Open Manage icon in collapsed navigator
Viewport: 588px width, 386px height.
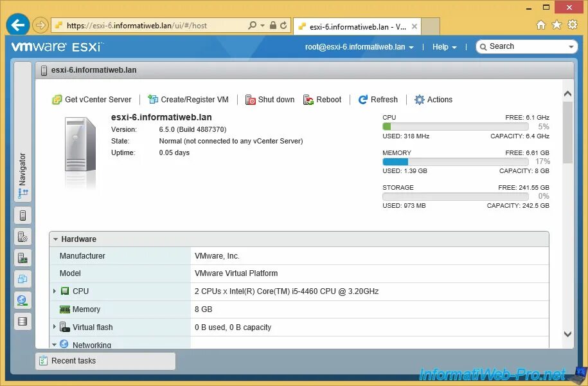(22, 237)
